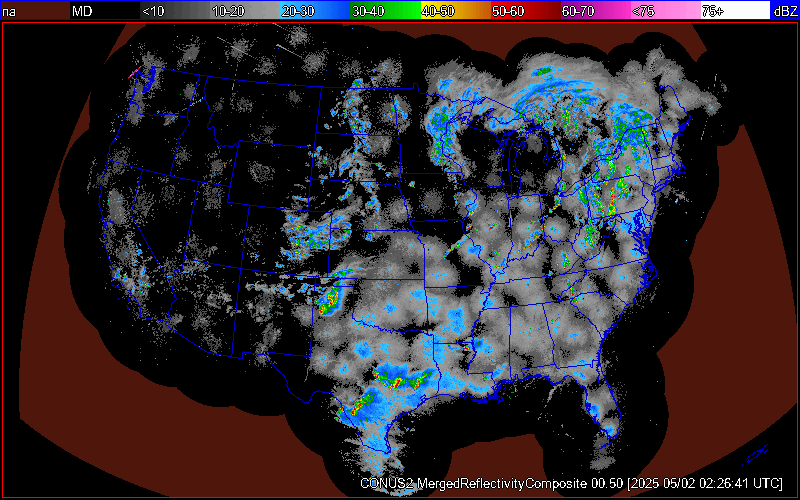This screenshot has width=800, height=500.
Task: Select the '10-20' dBZ legend segment
Action: tap(245, 10)
